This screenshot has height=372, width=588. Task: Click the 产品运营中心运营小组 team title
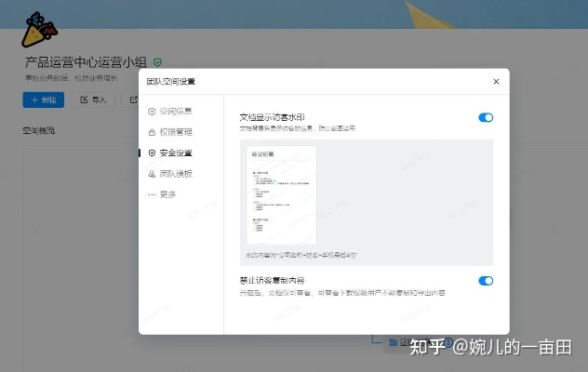coord(87,62)
